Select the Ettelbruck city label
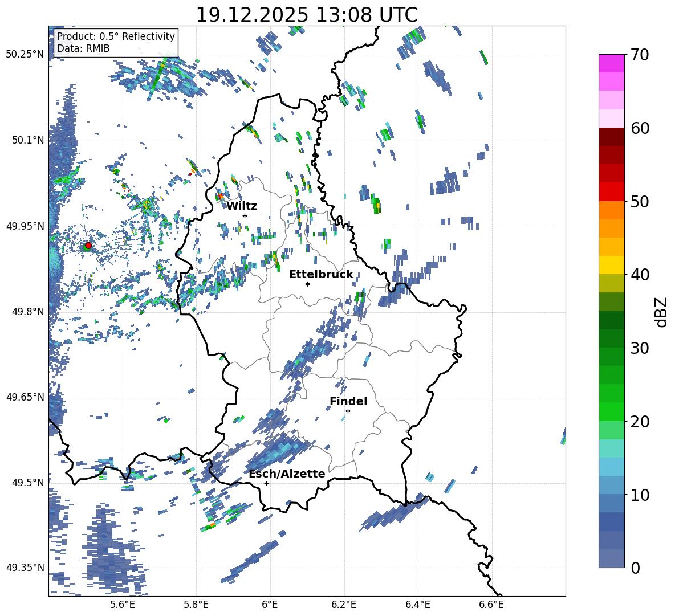This screenshot has width=675, height=616. [321, 274]
